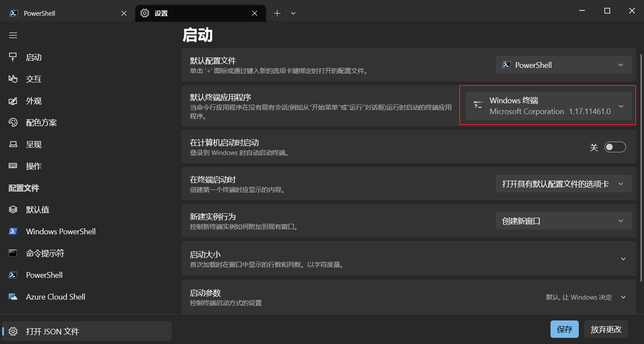
Task: Select 交互 in the sidebar
Action: point(87,79)
